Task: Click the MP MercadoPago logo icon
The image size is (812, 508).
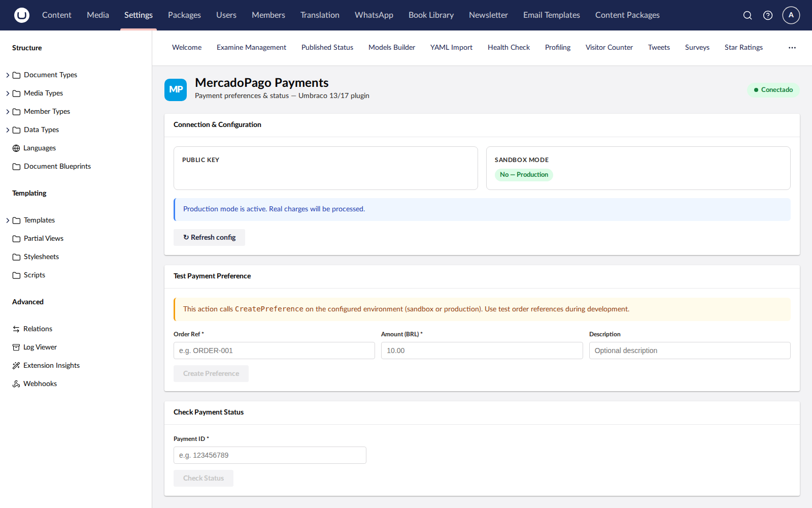Action: 176,90
